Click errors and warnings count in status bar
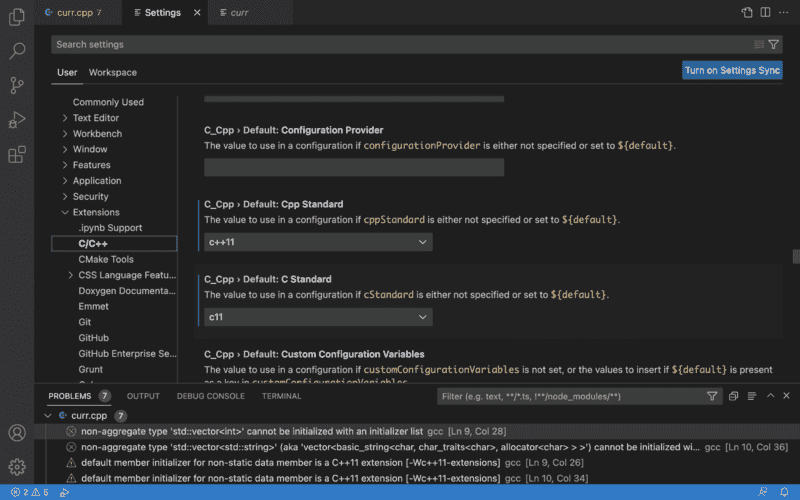 30,492
